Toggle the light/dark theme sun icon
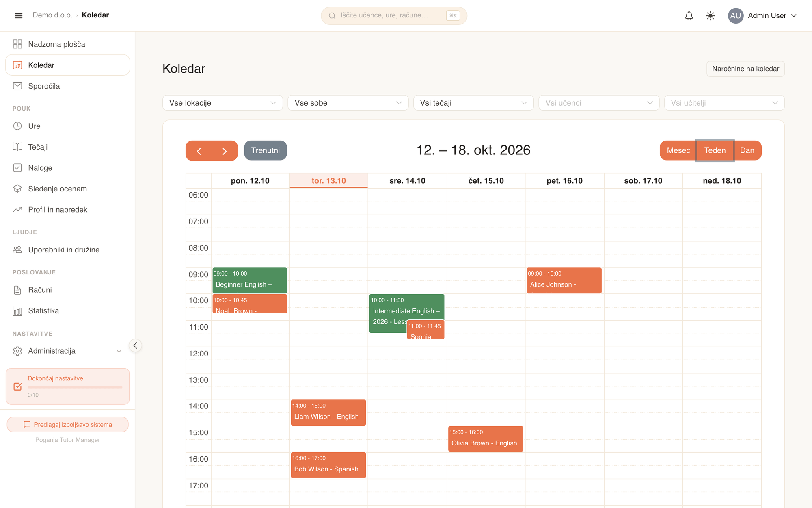This screenshot has height=508, width=812. coord(710,15)
